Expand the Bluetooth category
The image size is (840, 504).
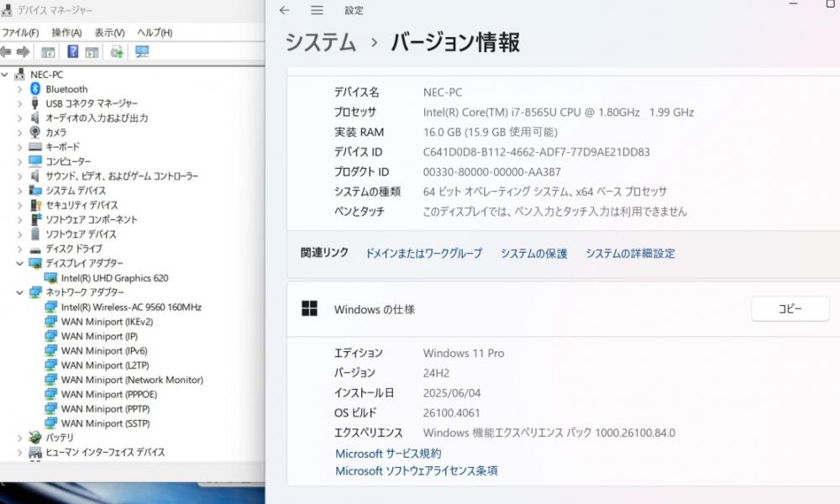[x=20, y=89]
